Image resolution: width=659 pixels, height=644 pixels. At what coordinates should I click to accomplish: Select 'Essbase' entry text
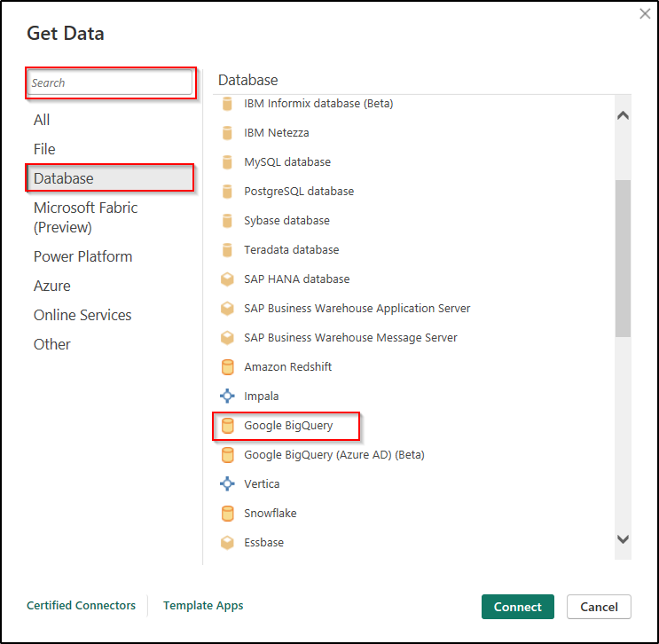(x=264, y=543)
